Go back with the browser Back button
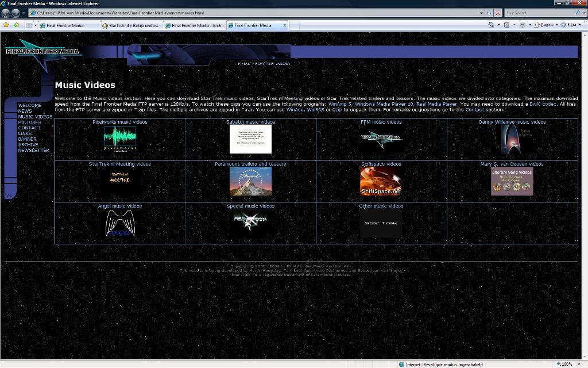Image resolution: width=588 pixels, height=368 pixels. (5, 13)
